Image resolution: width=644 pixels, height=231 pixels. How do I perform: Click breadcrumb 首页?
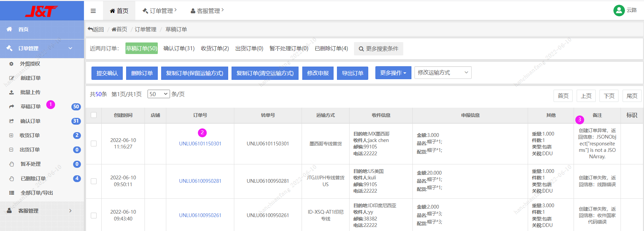pyautogui.click(x=119, y=30)
